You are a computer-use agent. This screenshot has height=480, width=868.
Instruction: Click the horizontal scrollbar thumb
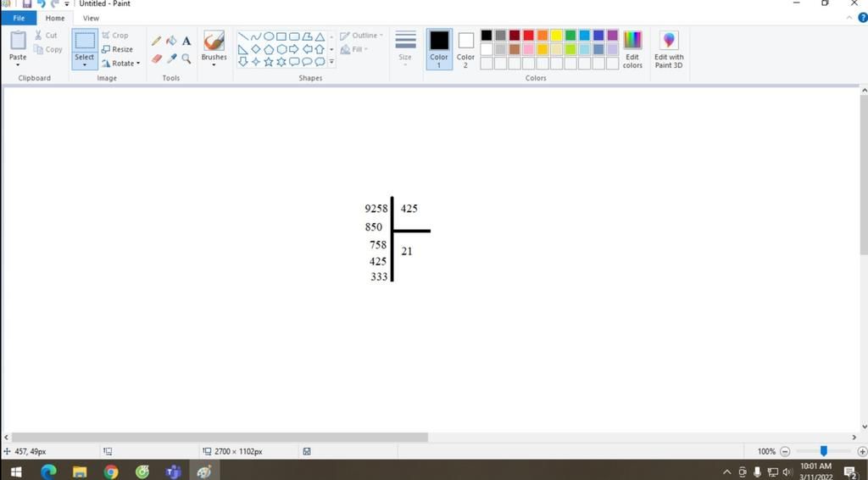point(220,437)
